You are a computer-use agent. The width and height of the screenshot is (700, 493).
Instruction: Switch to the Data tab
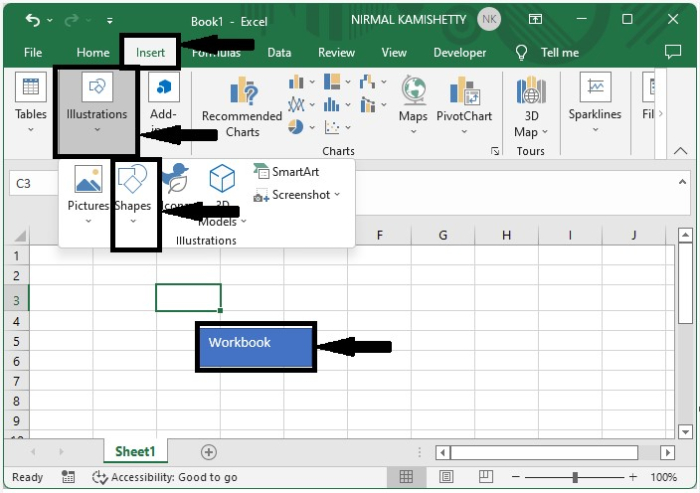pyautogui.click(x=279, y=53)
